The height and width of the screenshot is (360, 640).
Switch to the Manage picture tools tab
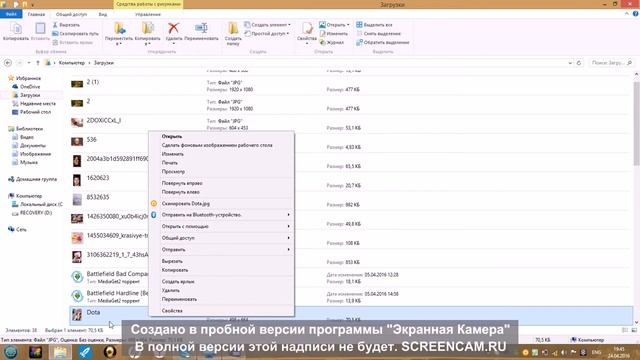148,14
